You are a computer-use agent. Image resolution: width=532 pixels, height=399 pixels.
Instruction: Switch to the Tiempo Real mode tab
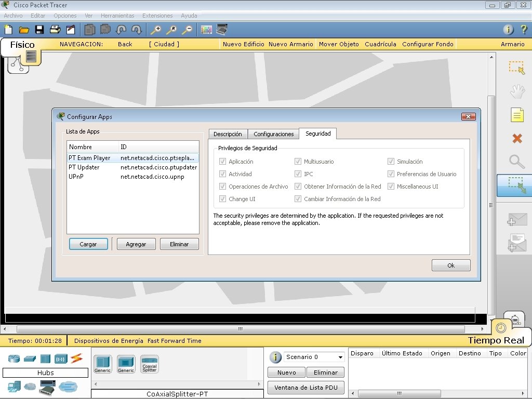(x=496, y=340)
